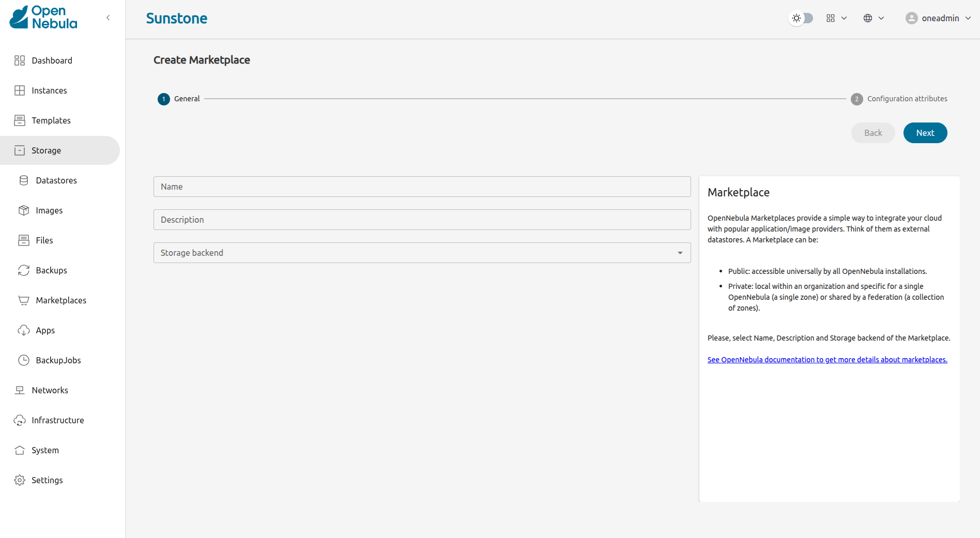980x538 pixels.
Task: Open the Templates section
Action: point(51,120)
